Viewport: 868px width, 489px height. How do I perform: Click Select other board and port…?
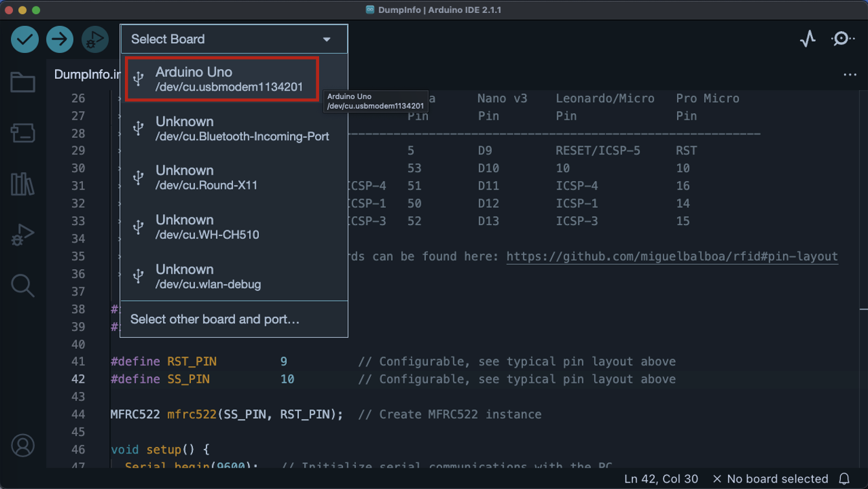coord(215,320)
